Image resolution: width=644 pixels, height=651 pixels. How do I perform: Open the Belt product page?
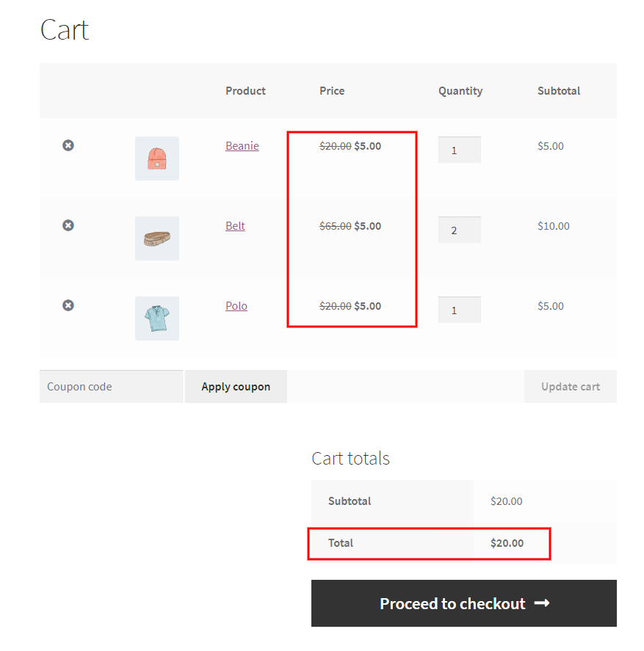[235, 225]
